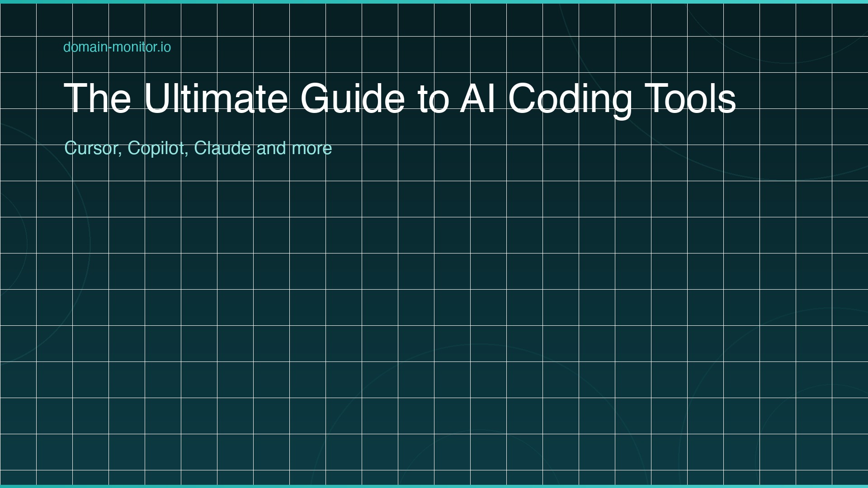The width and height of the screenshot is (868, 488).
Task: Click the domain-monitor.io link
Action: [117, 47]
